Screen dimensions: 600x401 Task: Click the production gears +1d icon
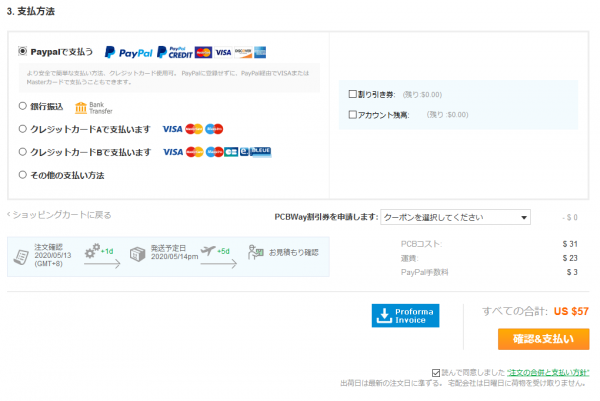pyautogui.click(x=95, y=251)
